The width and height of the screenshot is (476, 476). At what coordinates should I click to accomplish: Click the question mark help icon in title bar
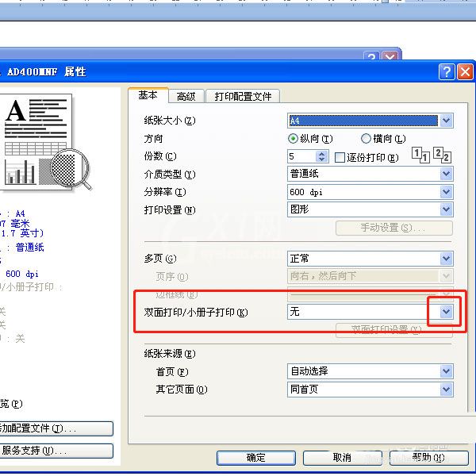(x=447, y=72)
